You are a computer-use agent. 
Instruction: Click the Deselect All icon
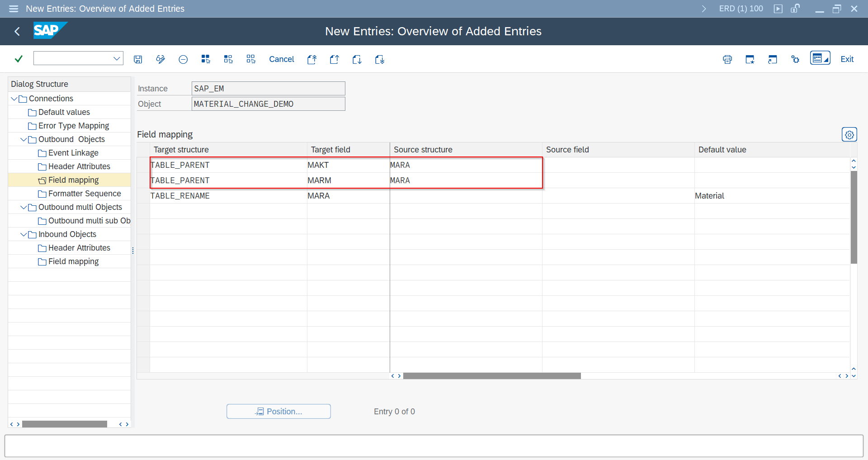pyautogui.click(x=251, y=59)
